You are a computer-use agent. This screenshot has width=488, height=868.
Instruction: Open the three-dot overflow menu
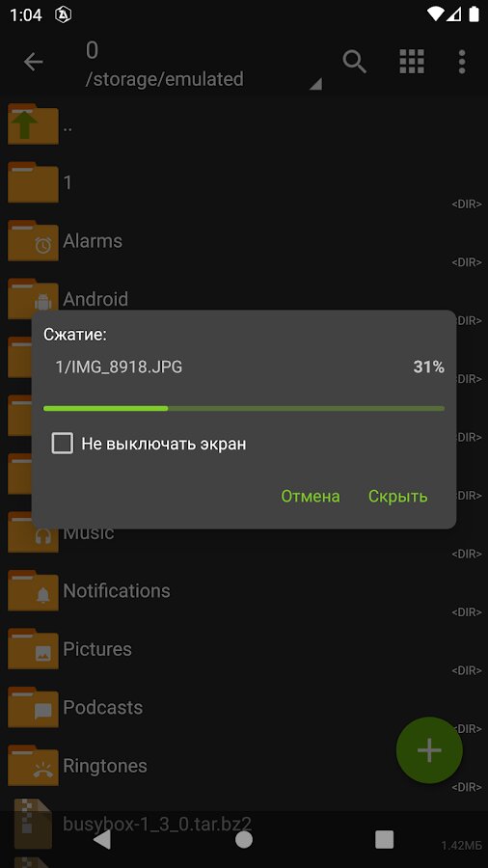coord(462,62)
